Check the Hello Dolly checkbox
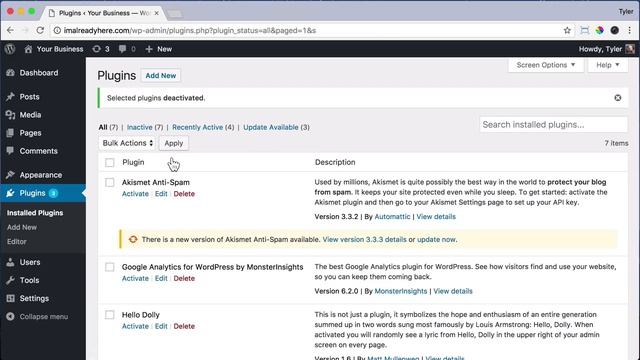 110,315
